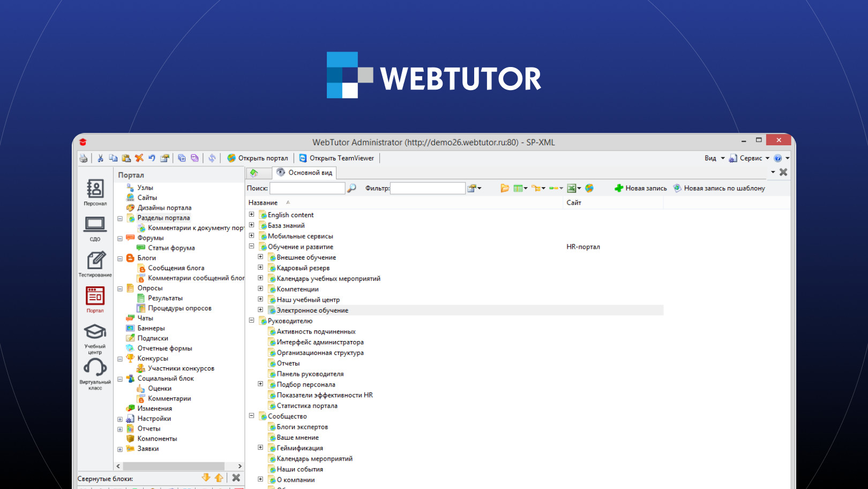This screenshot has height=489, width=868.
Task: Click the HR-портал site cell
Action: [x=583, y=247]
